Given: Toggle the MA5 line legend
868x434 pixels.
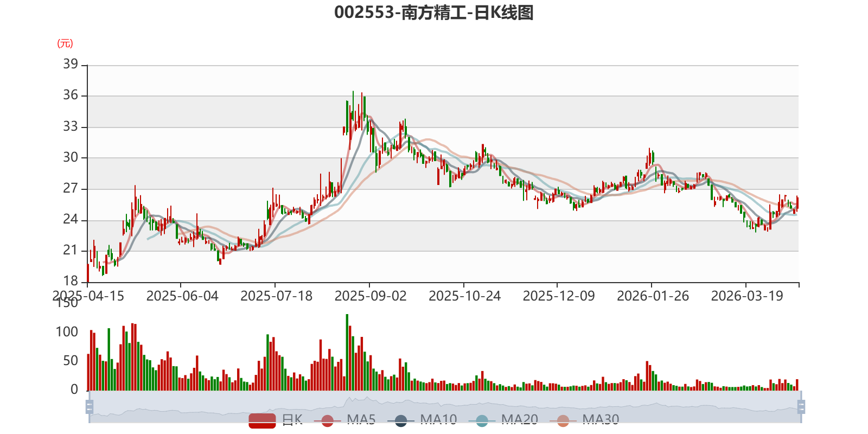Looking at the screenshot, I should click(344, 420).
